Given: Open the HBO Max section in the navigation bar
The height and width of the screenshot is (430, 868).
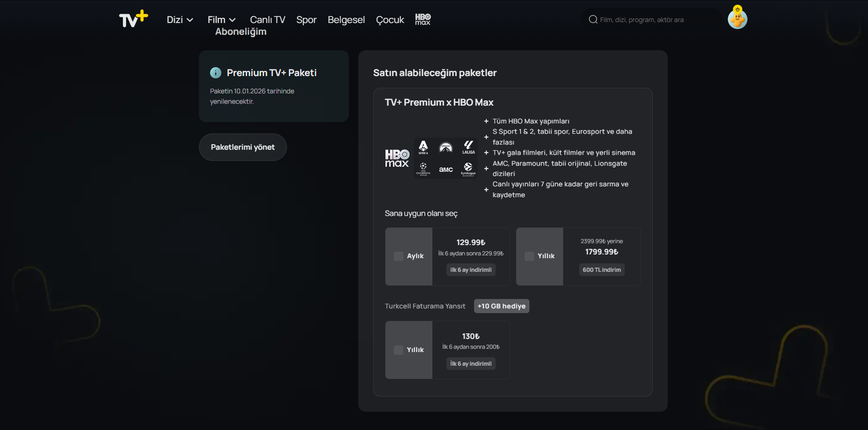Looking at the screenshot, I should (423, 19).
